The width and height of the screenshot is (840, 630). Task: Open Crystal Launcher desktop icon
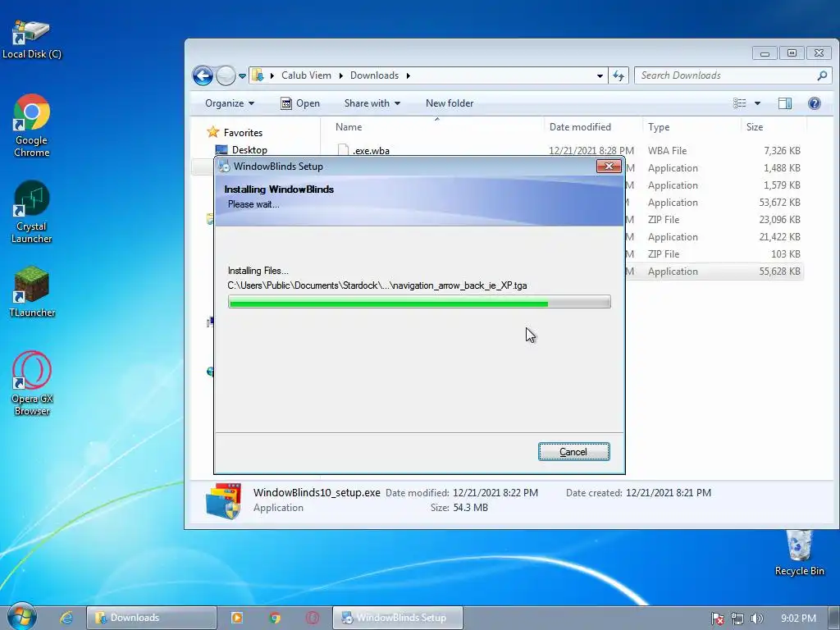pos(32,212)
